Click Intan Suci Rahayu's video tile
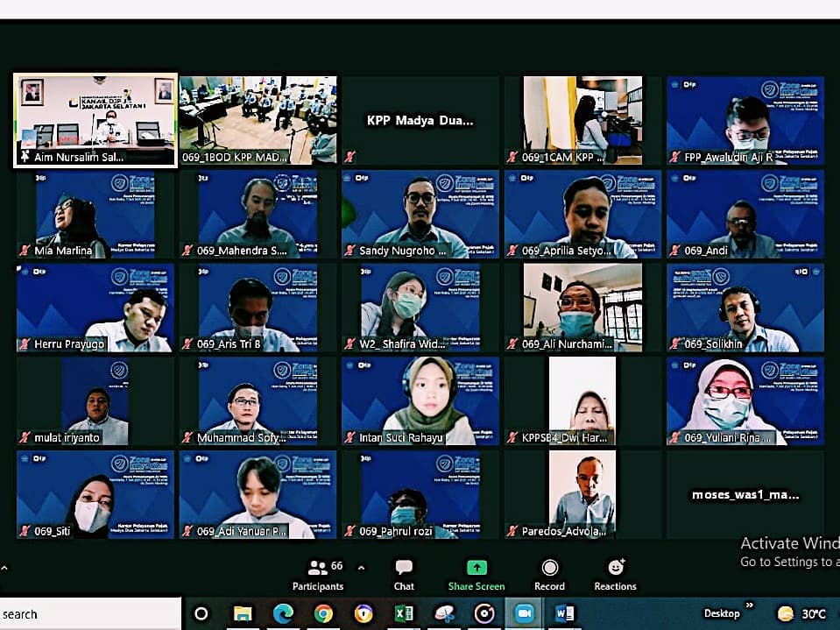 click(420, 400)
